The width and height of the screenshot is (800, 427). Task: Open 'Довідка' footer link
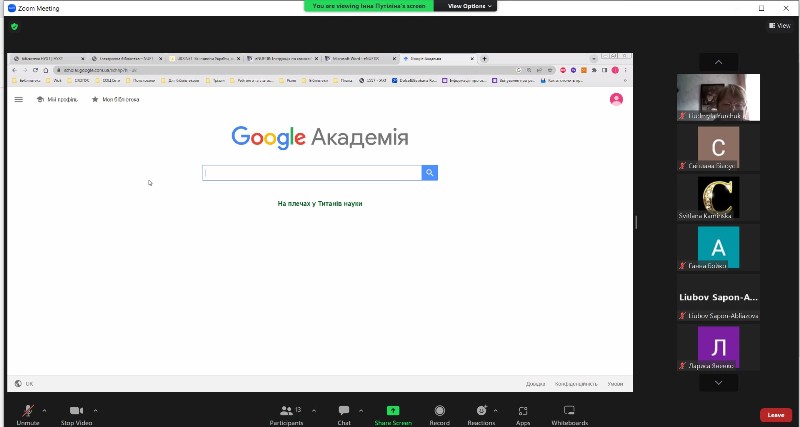point(536,384)
